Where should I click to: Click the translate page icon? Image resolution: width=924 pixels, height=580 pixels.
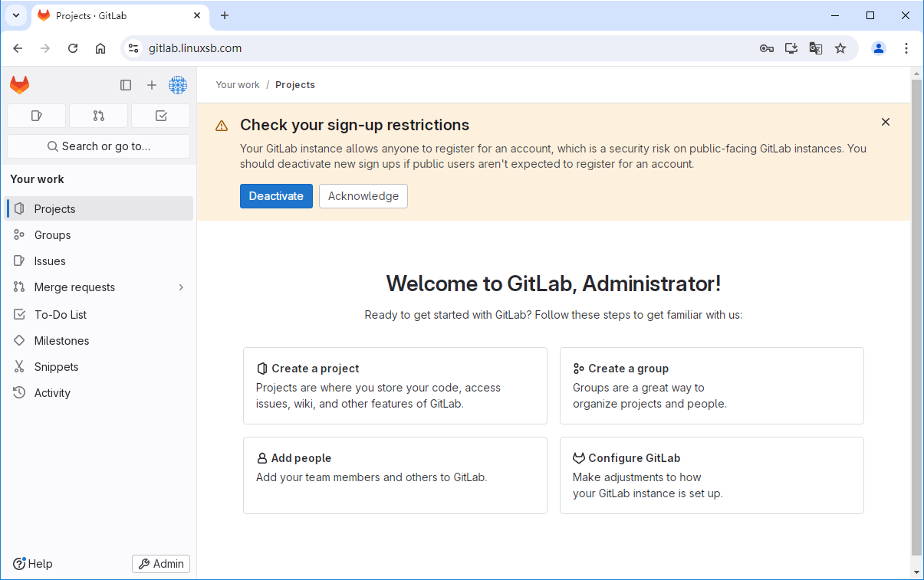816,48
